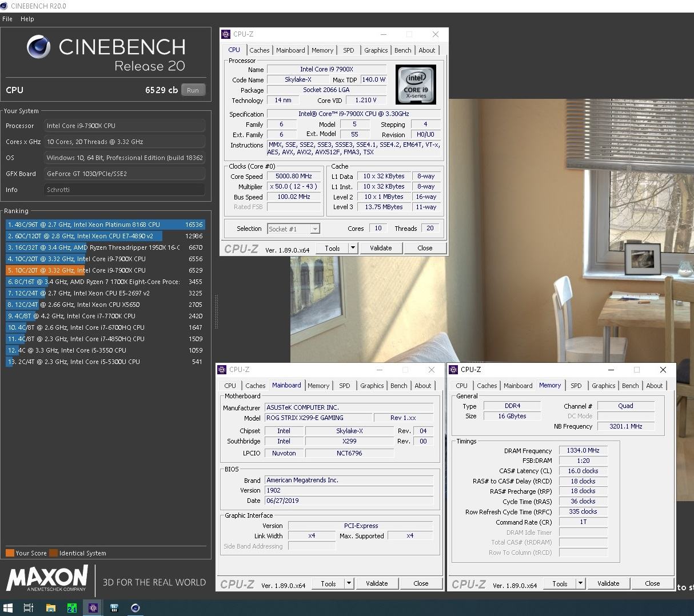Select the About tab in the Memory window
Viewport: 694px width, 616px height.
tap(655, 386)
